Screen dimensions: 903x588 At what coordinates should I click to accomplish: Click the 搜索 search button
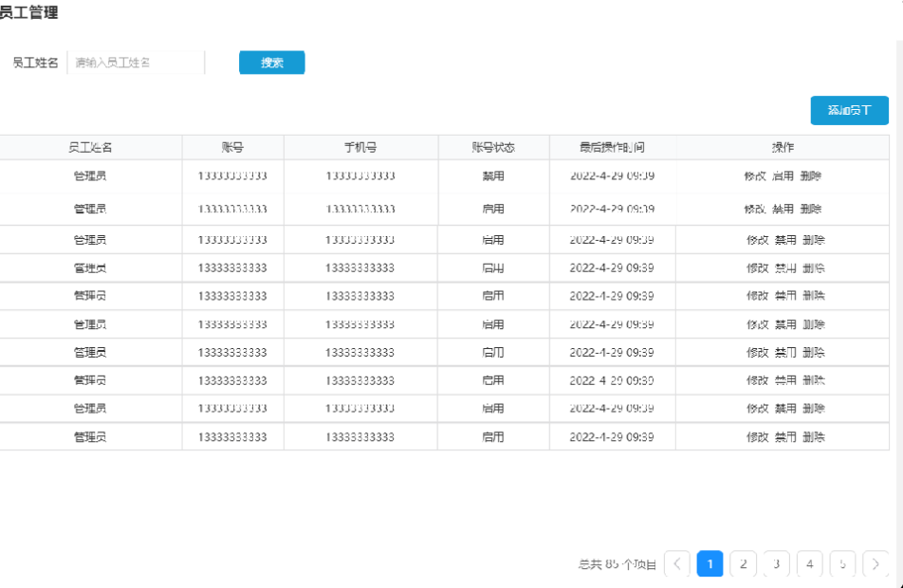(271, 63)
